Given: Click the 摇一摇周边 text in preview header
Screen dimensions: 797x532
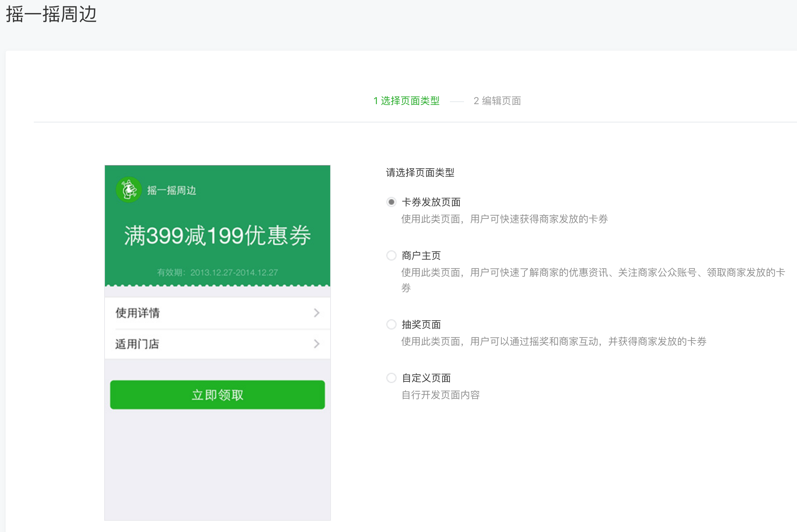Looking at the screenshot, I should [171, 190].
